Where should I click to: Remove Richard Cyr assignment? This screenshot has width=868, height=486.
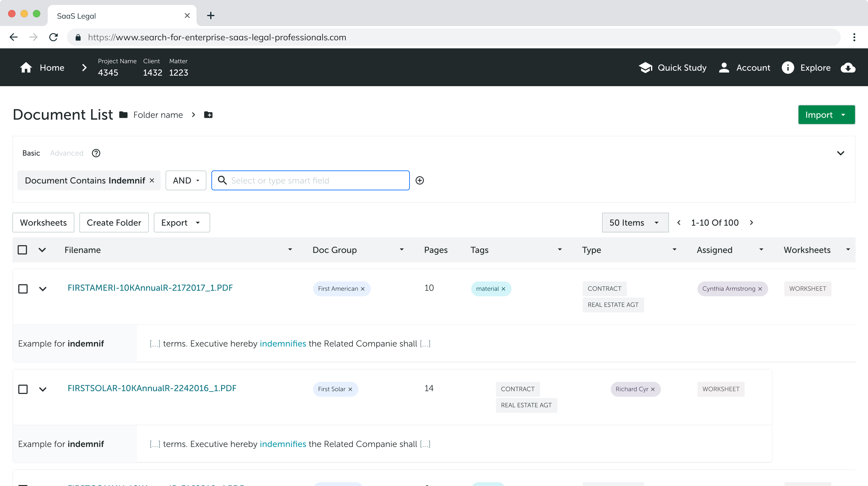653,389
